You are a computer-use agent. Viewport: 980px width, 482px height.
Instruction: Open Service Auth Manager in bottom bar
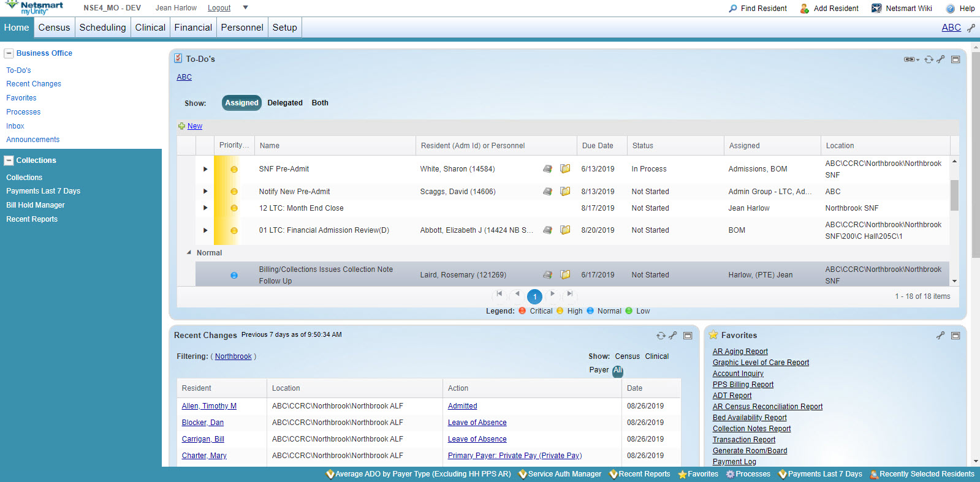pos(560,474)
